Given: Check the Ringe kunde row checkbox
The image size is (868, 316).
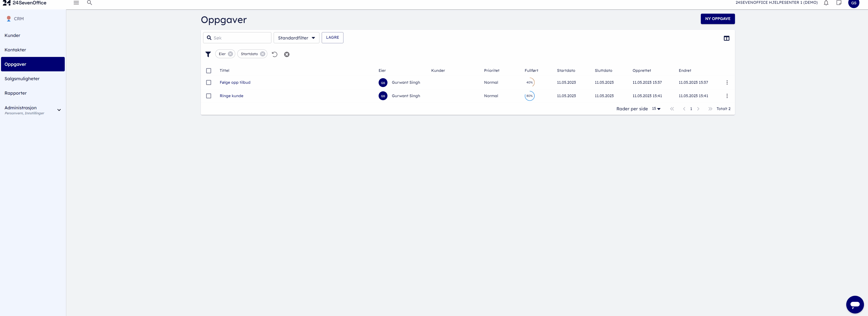Looking at the screenshot, I should click(x=209, y=96).
